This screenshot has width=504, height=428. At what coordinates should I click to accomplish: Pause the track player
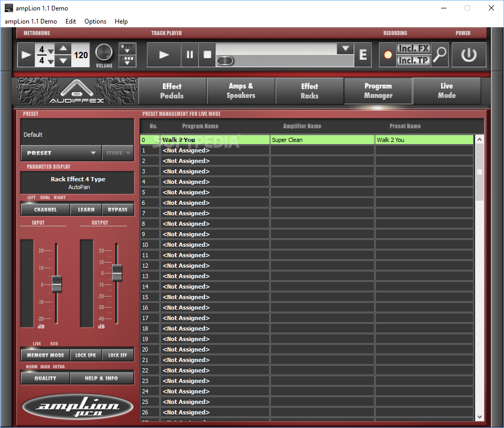[190, 54]
